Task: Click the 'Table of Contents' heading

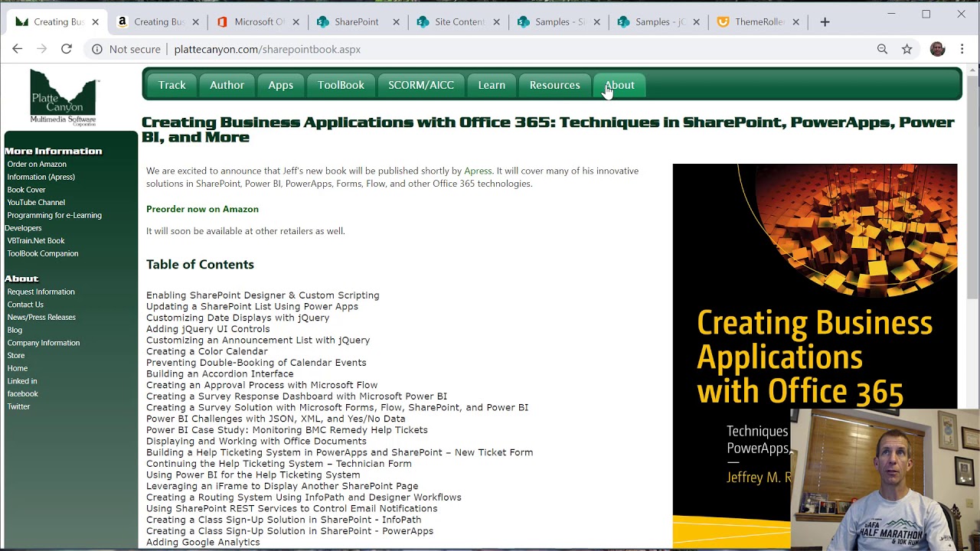Action: (x=200, y=264)
